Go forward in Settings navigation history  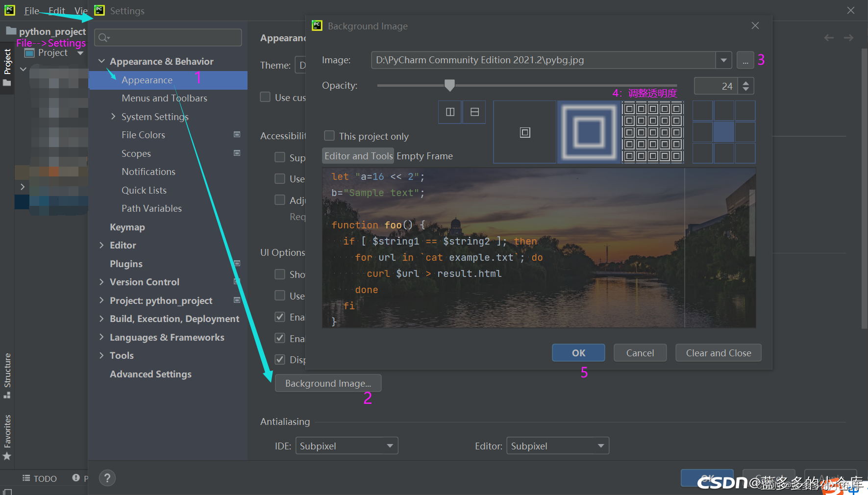pos(848,38)
